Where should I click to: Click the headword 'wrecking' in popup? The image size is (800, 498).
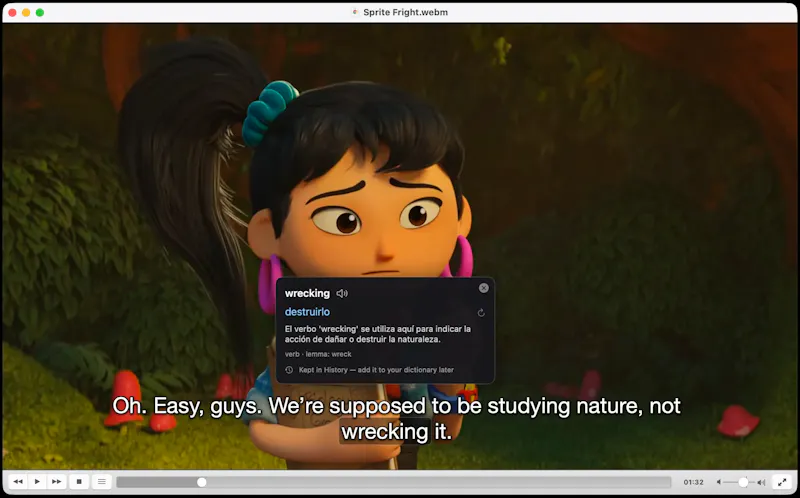pyautogui.click(x=307, y=293)
